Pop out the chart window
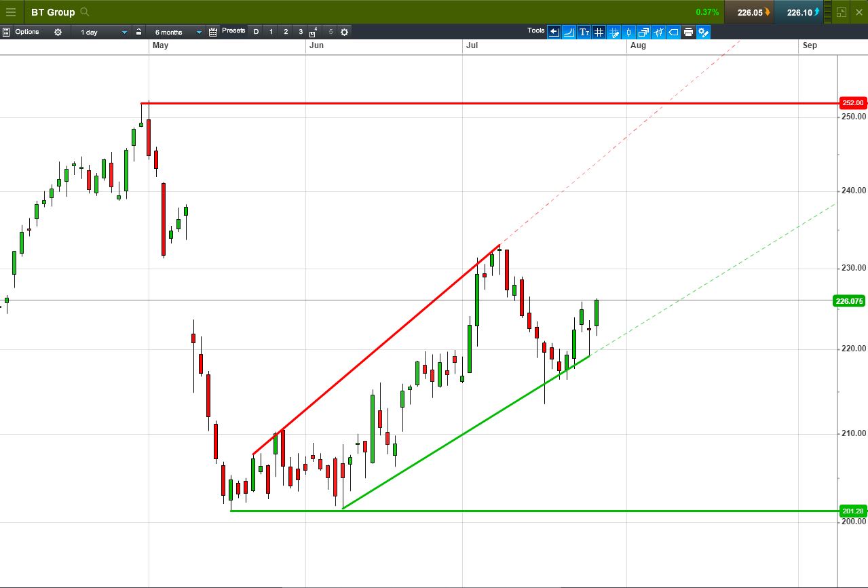 click(x=842, y=12)
